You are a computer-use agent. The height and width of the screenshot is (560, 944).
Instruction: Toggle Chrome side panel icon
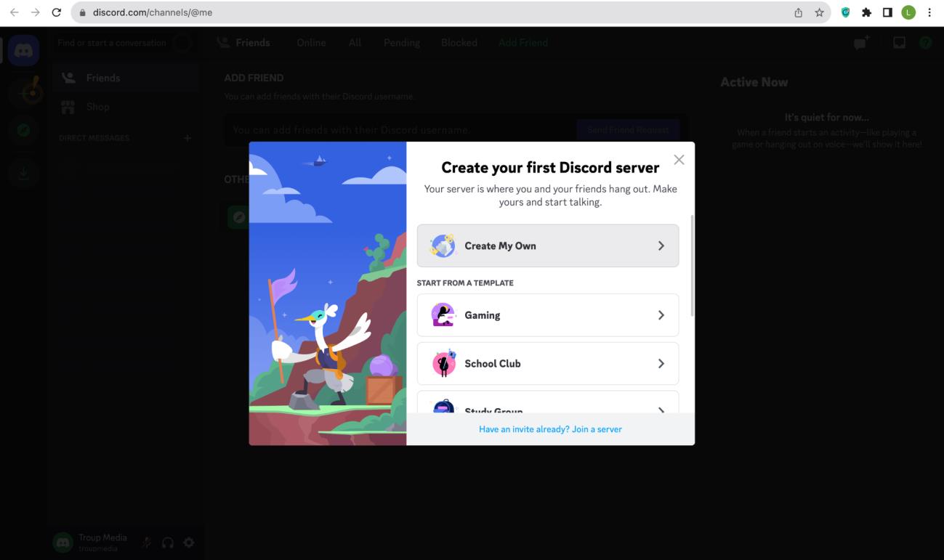pyautogui.click(x=887, y=12)
